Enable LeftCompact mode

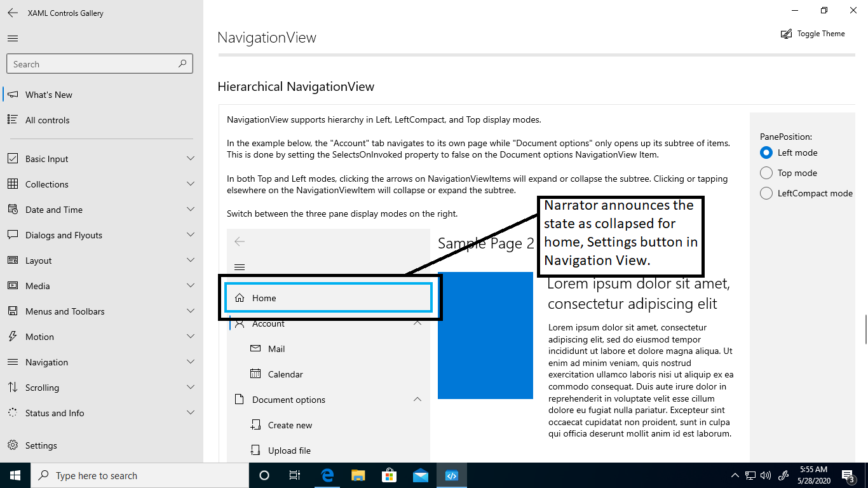(766, 193)
